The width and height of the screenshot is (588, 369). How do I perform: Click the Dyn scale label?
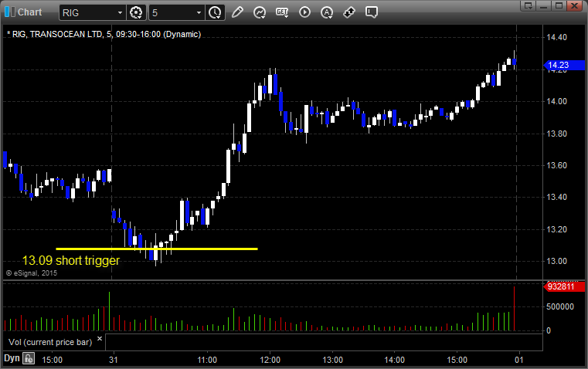(x=12, y=358)
